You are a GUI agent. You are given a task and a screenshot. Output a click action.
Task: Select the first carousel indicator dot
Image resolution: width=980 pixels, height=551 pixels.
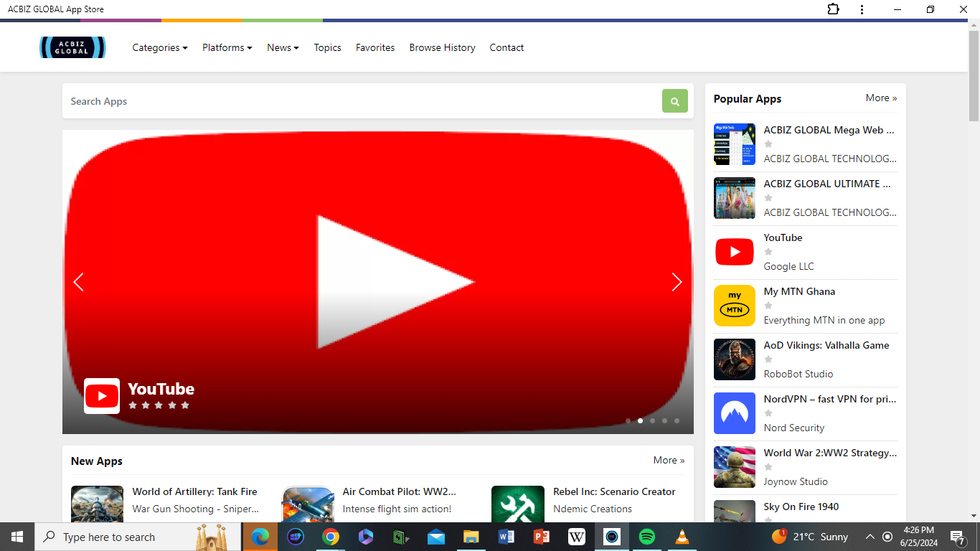[628, 421]
